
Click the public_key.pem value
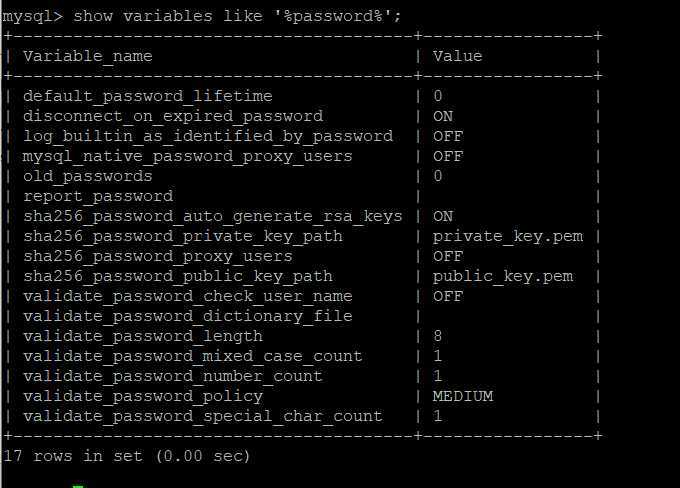point(503,276)
